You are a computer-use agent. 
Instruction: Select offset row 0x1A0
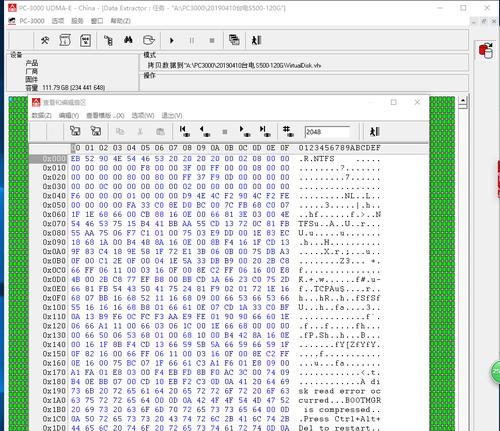[54, 400]
